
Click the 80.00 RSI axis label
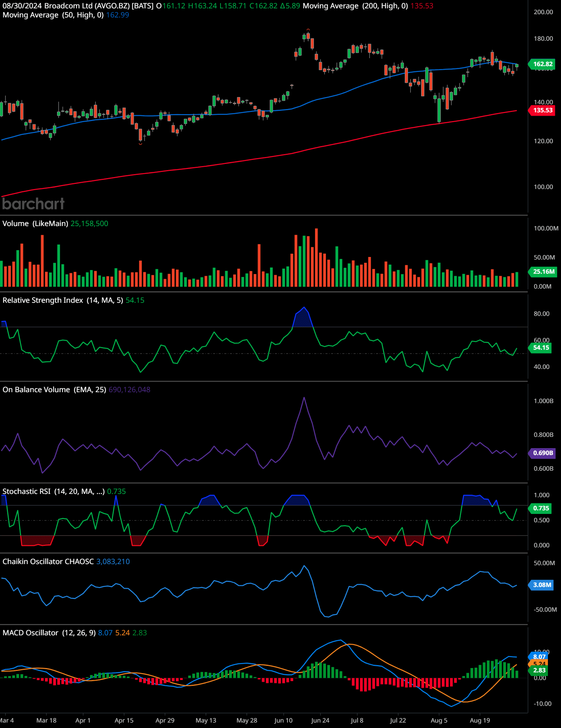coord(541,314)
